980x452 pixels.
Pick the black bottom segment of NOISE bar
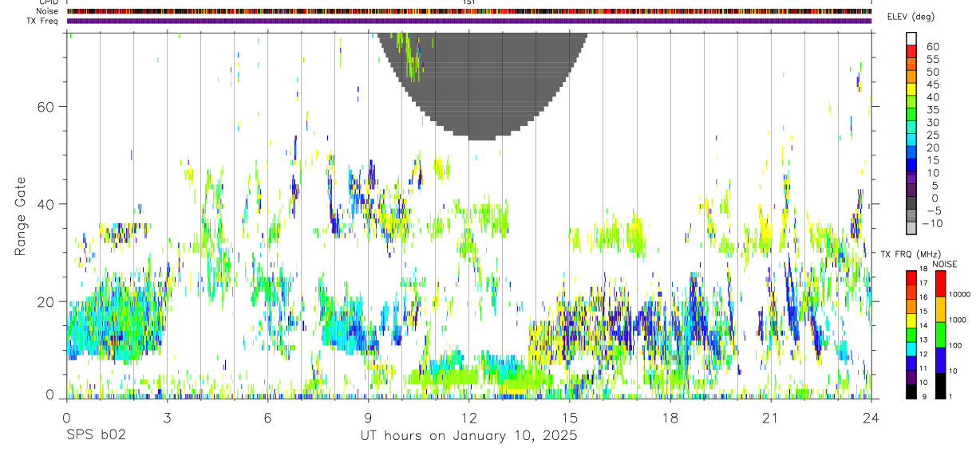pos(939,386)
